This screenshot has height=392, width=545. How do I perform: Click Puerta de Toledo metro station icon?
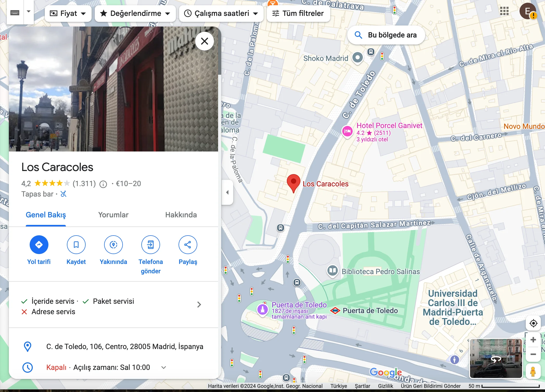pyautogui.click(x=335, y=311)
